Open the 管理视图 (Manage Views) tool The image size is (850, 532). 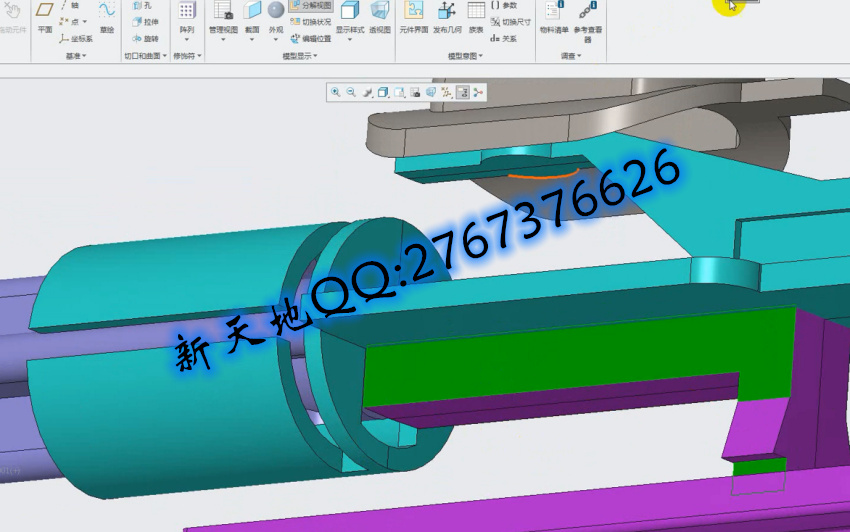(x=222, y=16)
